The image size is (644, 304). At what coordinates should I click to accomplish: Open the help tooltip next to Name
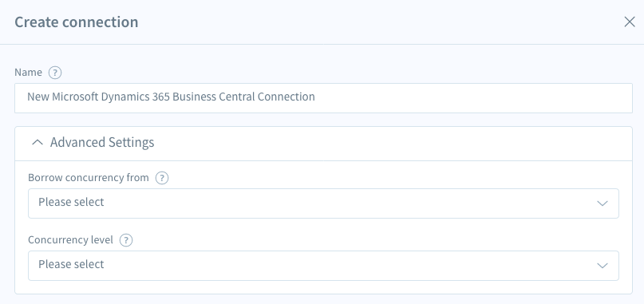click(55, 73)
